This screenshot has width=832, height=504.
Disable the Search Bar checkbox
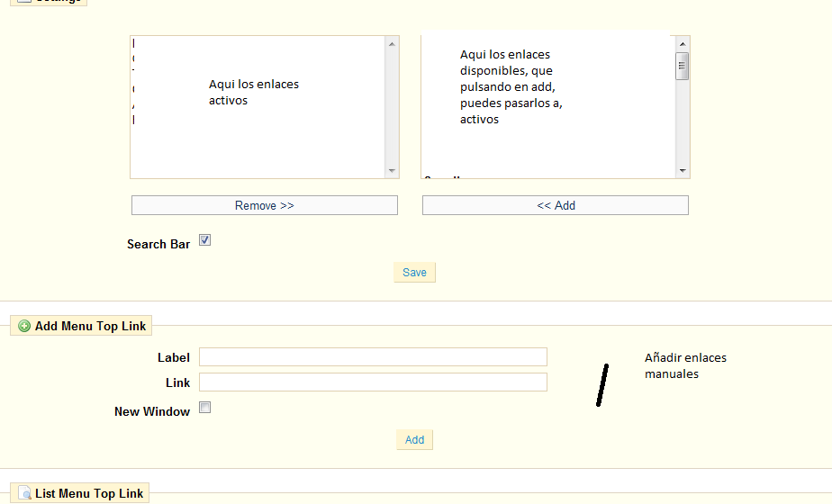[204, 241]
